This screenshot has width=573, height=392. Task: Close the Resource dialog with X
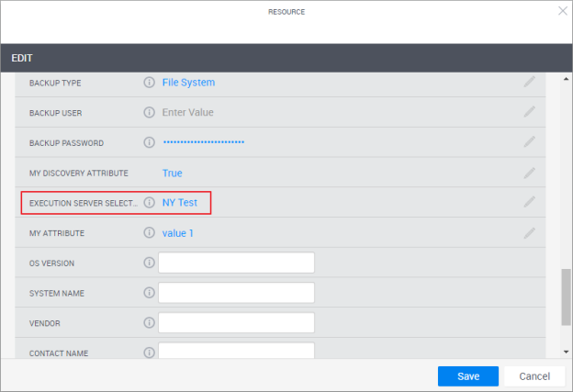(562, 11)
